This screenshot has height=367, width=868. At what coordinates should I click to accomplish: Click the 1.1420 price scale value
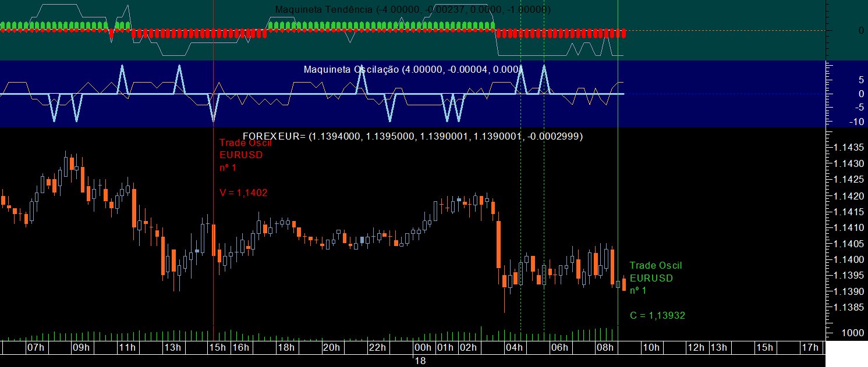848,195
